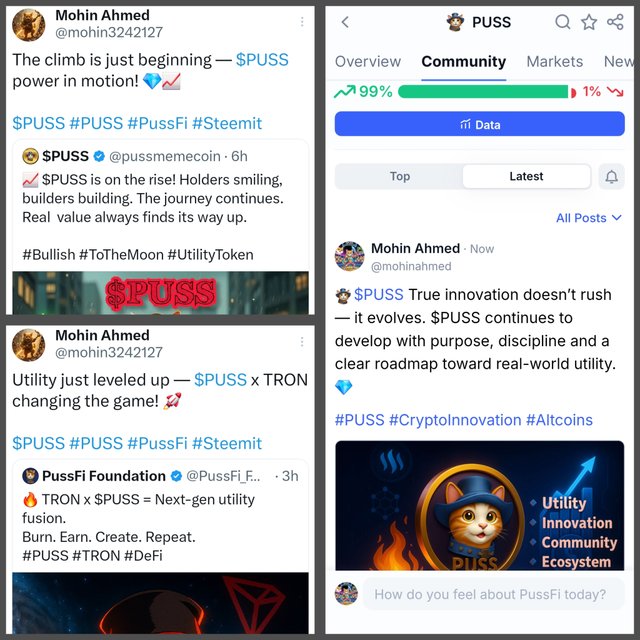Focus the 'How do you feel about PussFi' field
The width and height of the screenshot is (640, 640).
tap(494, 594)
